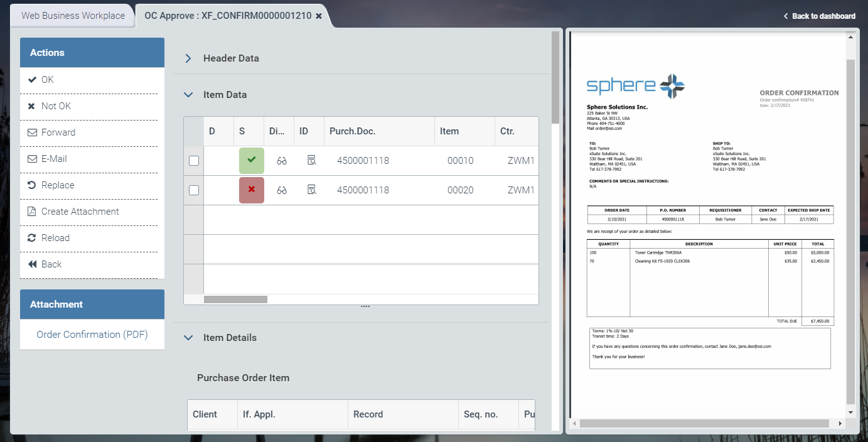Viewport: 868px width, 442px height.
Task: Go back to dashboard
Action: click(820, 16)
